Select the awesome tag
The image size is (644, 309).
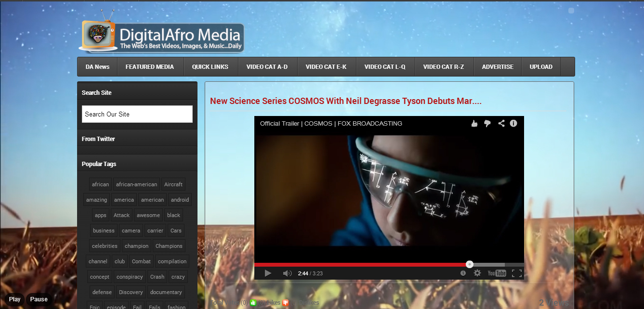coord(148,215)
